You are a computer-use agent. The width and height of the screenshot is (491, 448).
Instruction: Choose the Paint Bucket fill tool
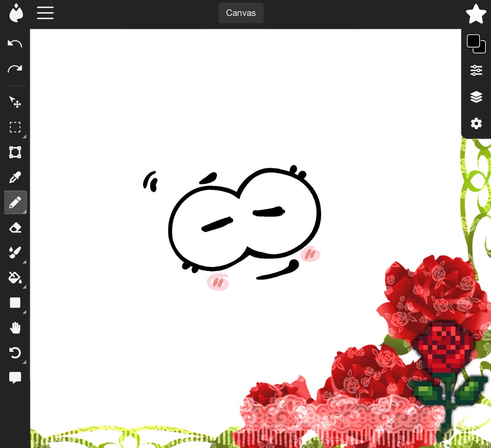(15, 278)
